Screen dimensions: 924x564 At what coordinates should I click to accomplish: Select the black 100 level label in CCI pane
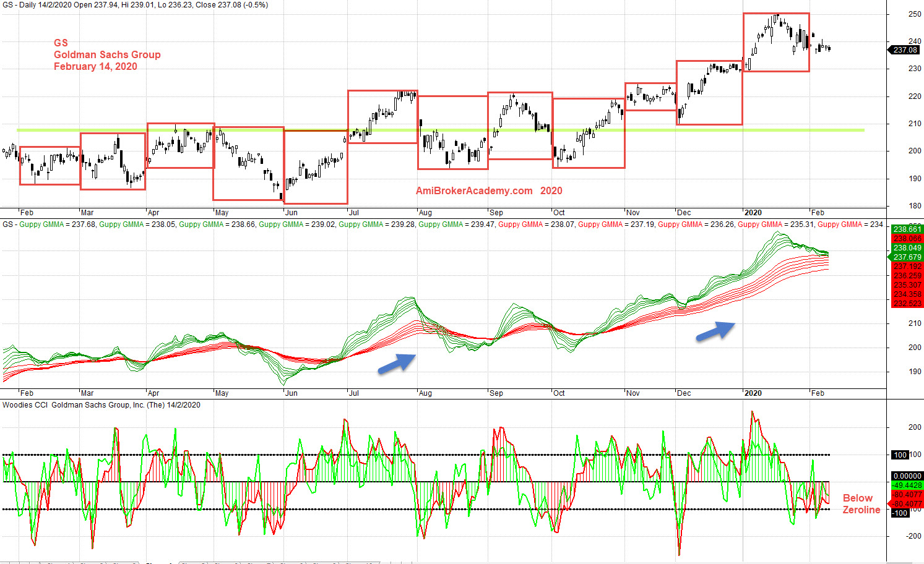click(900, 455)
